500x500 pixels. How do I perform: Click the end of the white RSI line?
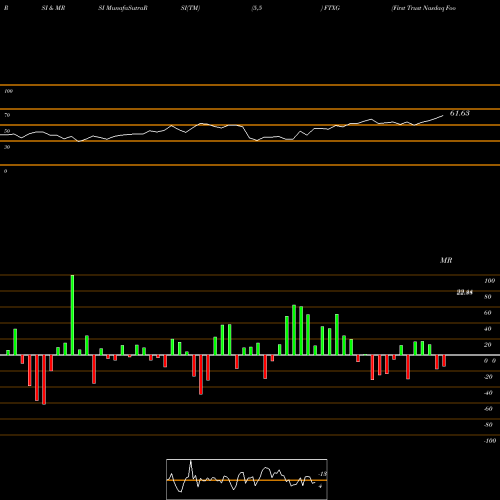coord(443,116)
